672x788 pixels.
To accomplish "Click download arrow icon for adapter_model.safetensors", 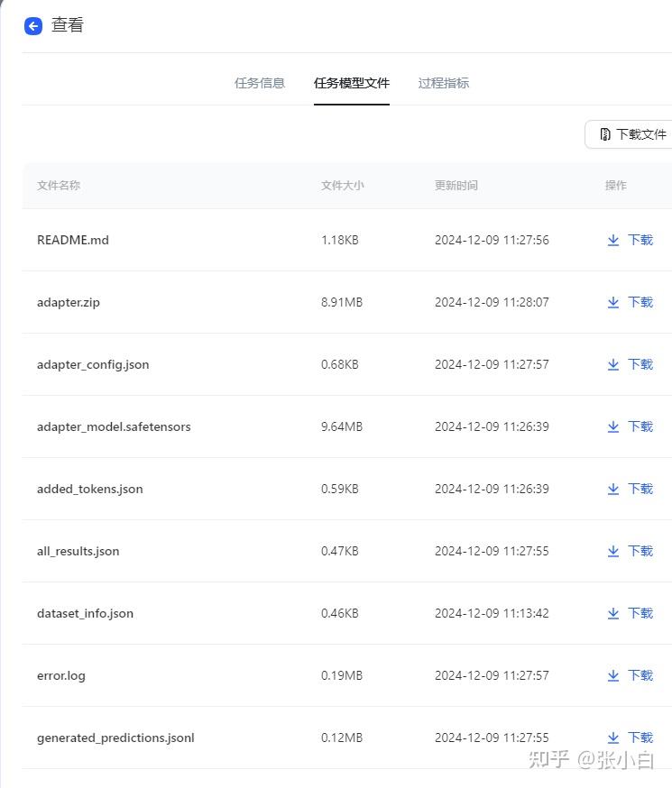I will (613, 427).
